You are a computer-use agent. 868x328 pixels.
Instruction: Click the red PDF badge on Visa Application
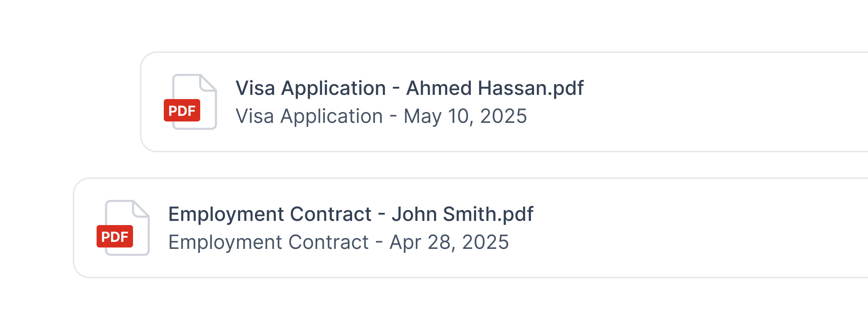[x=182, y=111]
